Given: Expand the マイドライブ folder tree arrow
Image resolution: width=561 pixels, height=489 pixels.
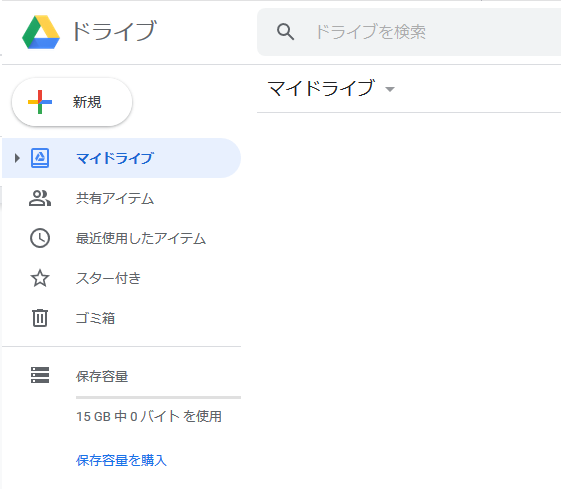Looking at the screenshot, I should [17, 158].
